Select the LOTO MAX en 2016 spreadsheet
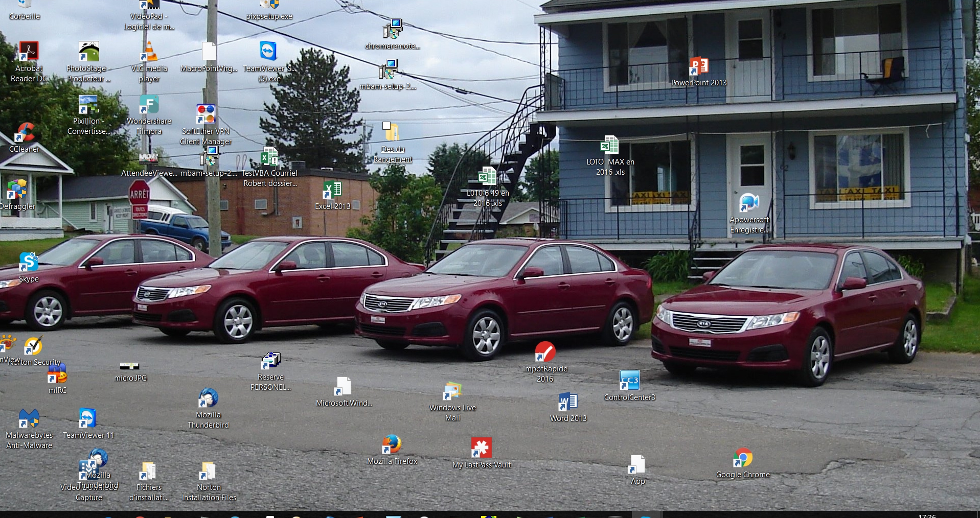The width and height of the screenshot is (980, 518). 609,146
